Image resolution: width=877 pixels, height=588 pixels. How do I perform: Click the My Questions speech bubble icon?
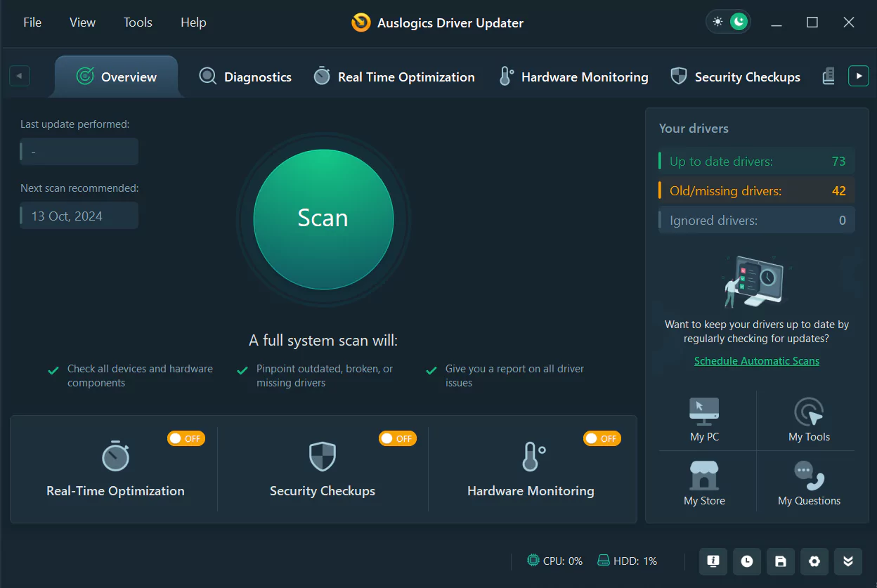[809, 476]
